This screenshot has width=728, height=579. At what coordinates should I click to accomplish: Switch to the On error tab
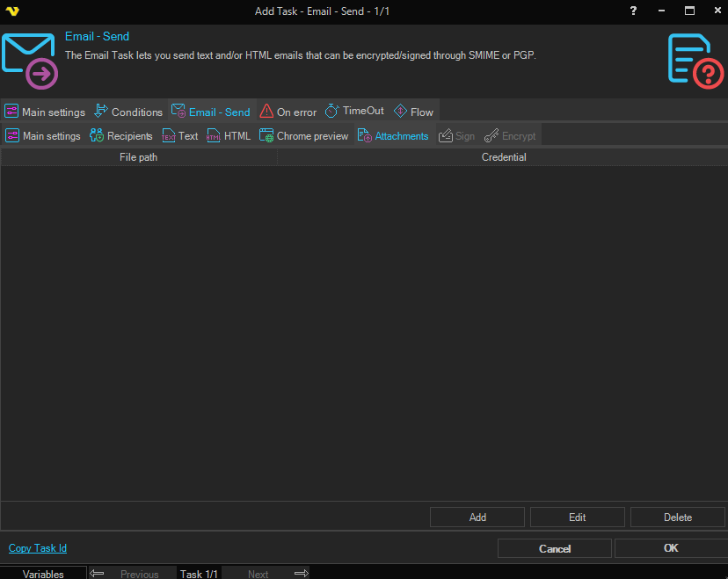point(288,112)
